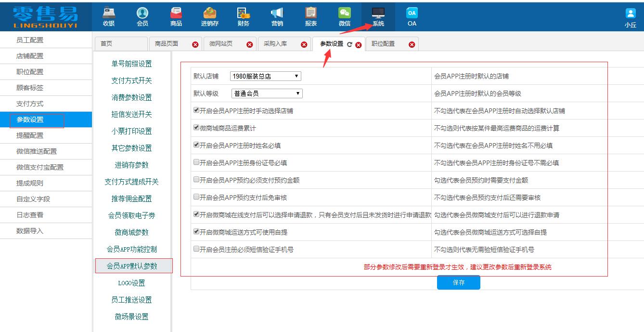The height and width of the screenshot is (332, 644).
Task: Close the 微网站页 tab
Action: (x=250, y=44)
